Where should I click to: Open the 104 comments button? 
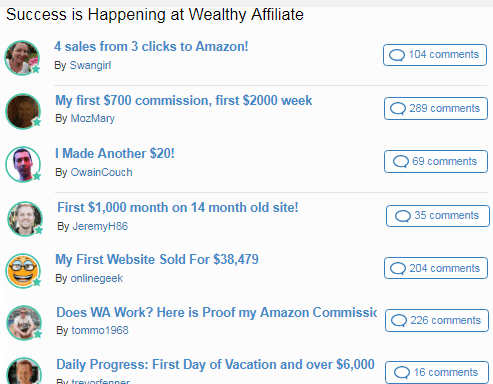[435, 55]
